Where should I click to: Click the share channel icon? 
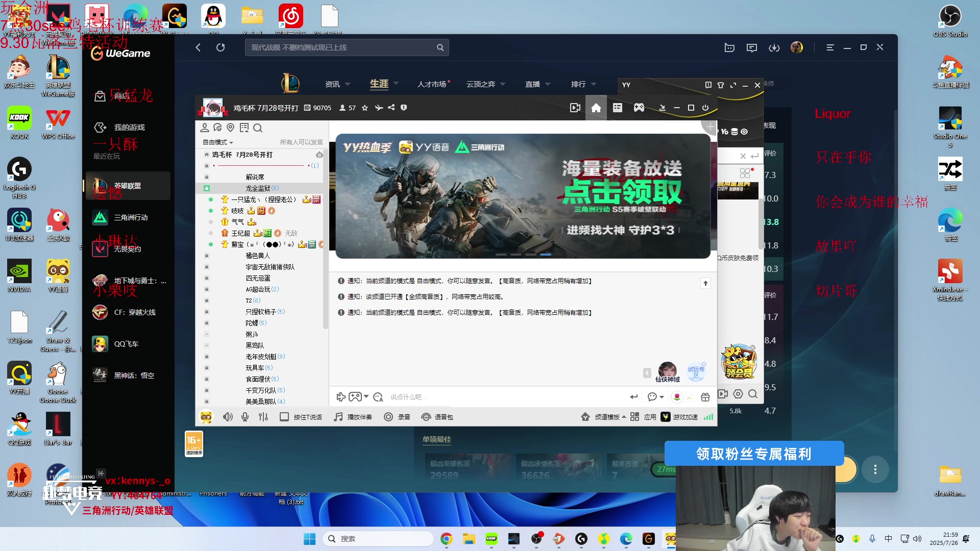click(x=391, y=108)
